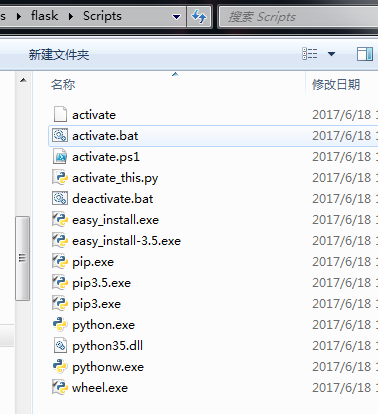Select the activate.ps1 file name
The image size is (378, 414).
pyautogui.click(x=106, y=157)
